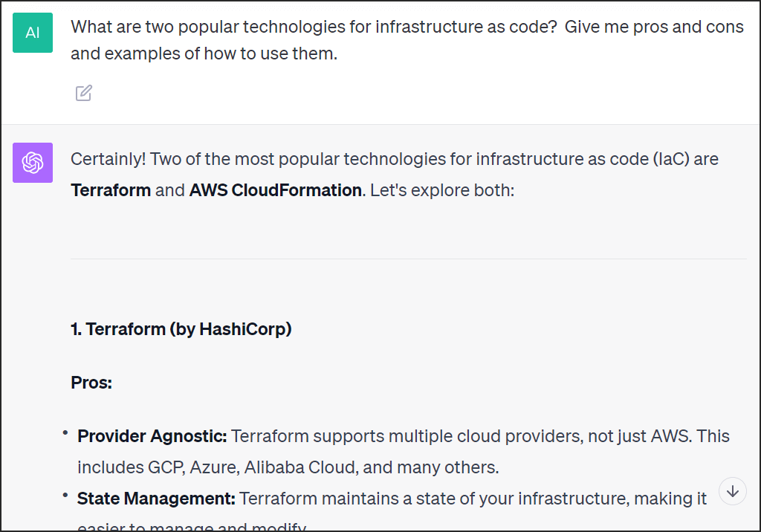Click the purple ChatGPT logo avatar
Screen dimensions: 761x532
pos(33,163)
